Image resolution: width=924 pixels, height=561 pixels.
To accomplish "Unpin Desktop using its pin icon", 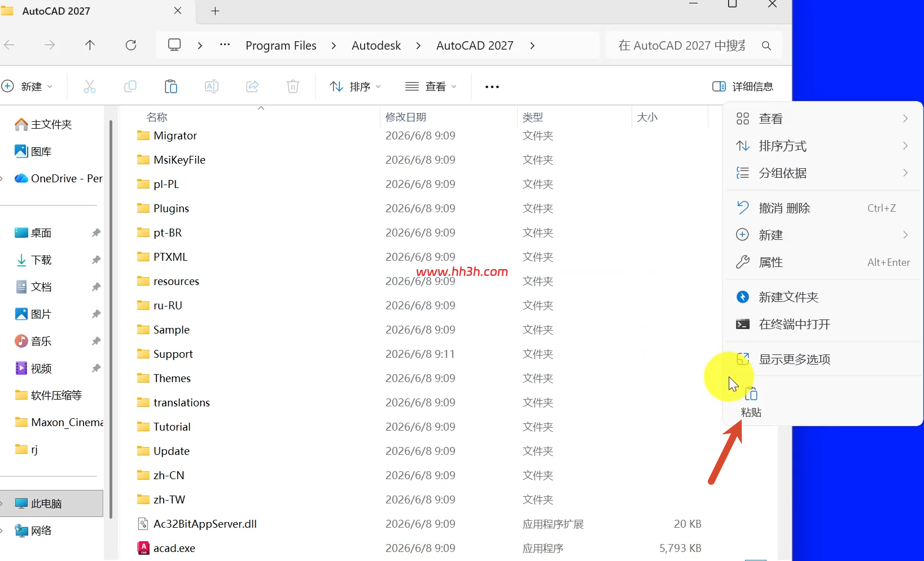I will pyautogui.click(x=96, y=233).
